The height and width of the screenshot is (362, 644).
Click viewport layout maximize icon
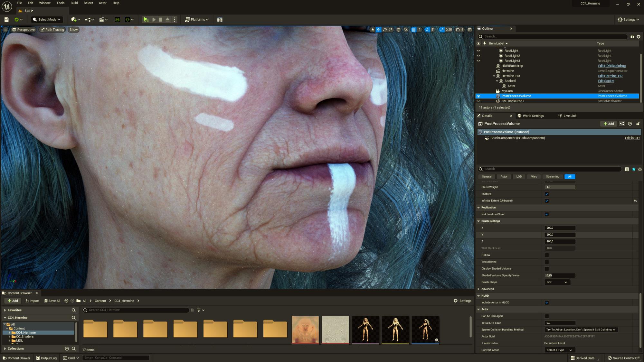(x=470, y=30)
